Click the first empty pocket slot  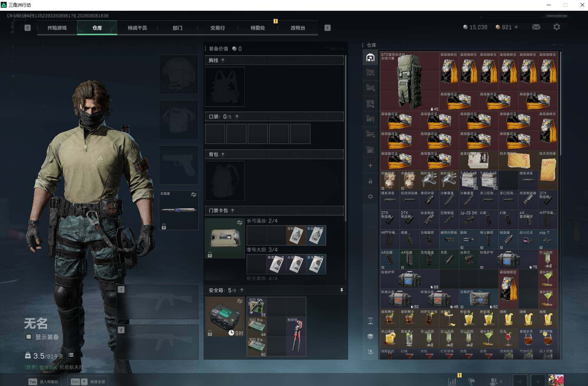215,134
